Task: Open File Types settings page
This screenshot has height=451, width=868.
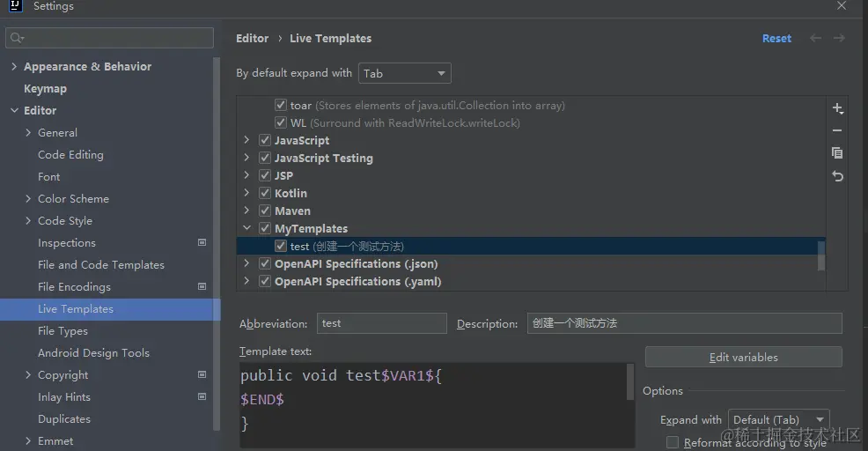Action: tap(63, 331)
